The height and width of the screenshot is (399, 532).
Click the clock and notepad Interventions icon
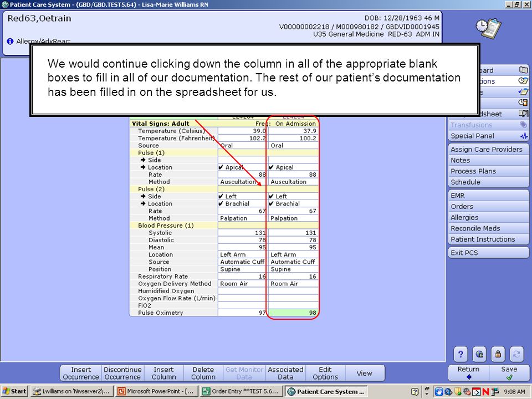[523, 81]
